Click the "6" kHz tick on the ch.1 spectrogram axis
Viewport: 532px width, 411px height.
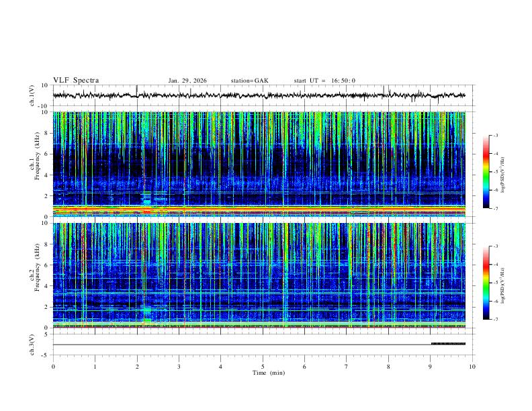click(47, 154)
